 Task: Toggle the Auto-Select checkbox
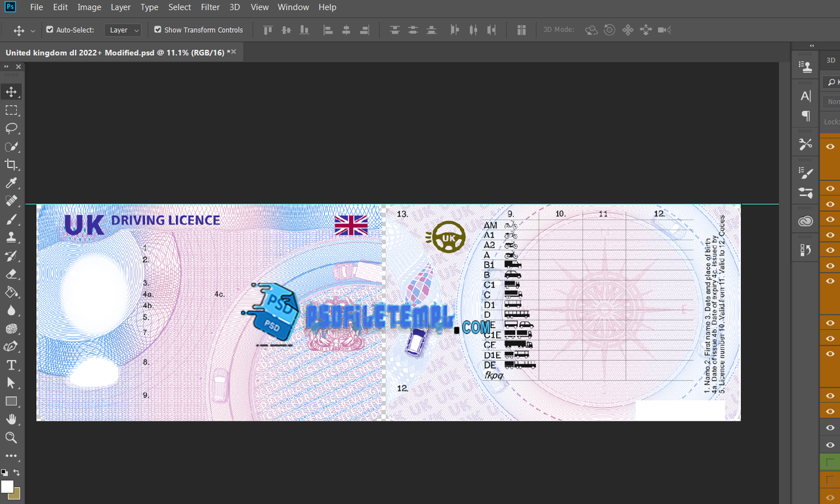[50, 30]
